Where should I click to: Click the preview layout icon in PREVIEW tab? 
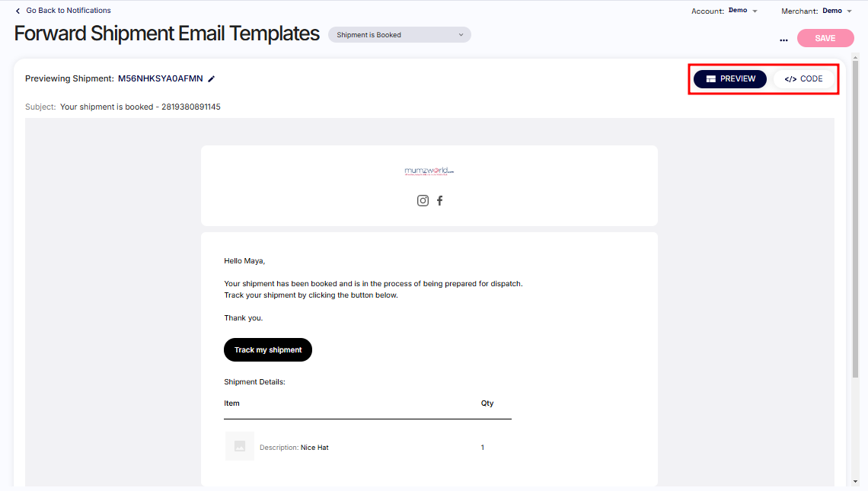tap(711, 79)
